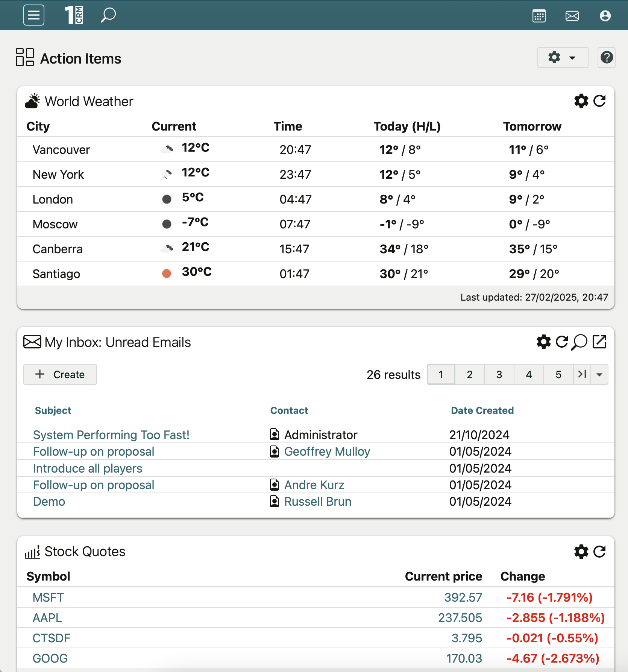The height and width of the screenshot is (672, 628).
Task: Click the Create email button
Action: click(x=60, y=374)
